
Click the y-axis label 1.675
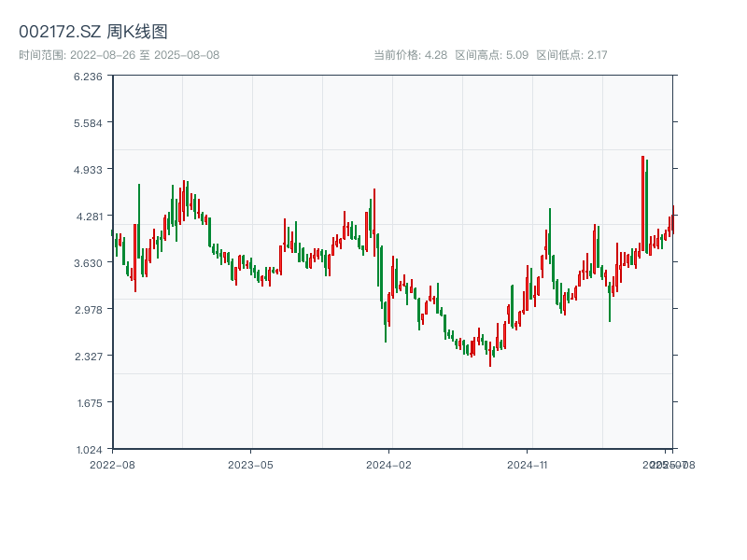pyautogui.click(x=90, y=403)
